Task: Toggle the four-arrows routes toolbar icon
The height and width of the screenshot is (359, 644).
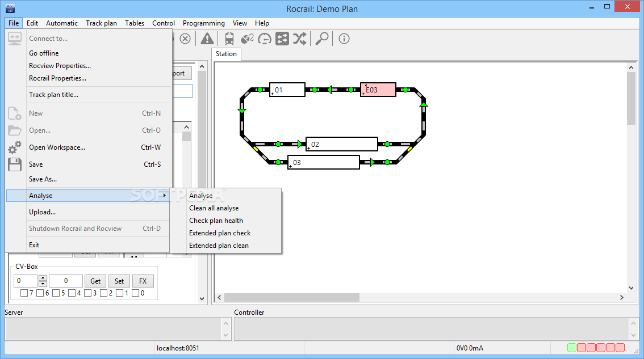Action: (x=282, y=39)
